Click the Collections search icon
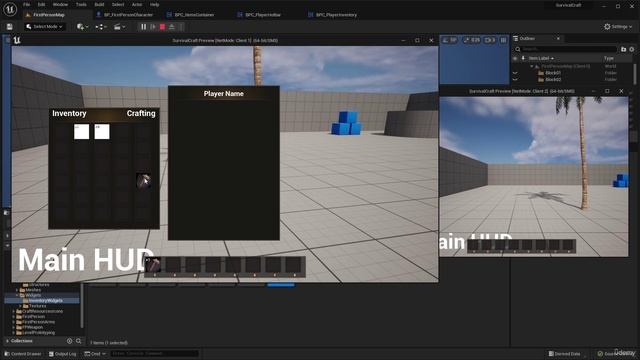The image size is (640, 360). tap(78, 341)
